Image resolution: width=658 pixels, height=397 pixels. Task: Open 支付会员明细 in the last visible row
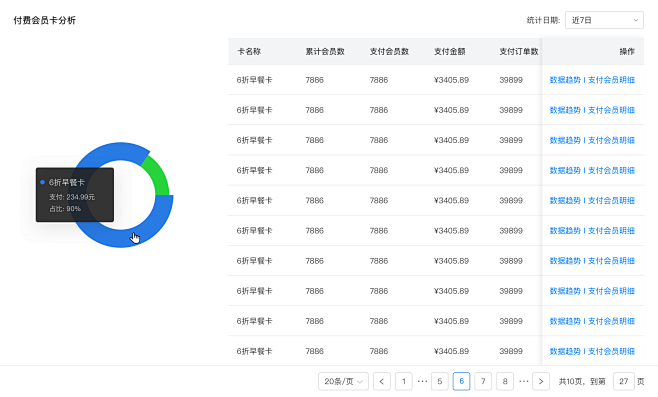coord(611,351)
